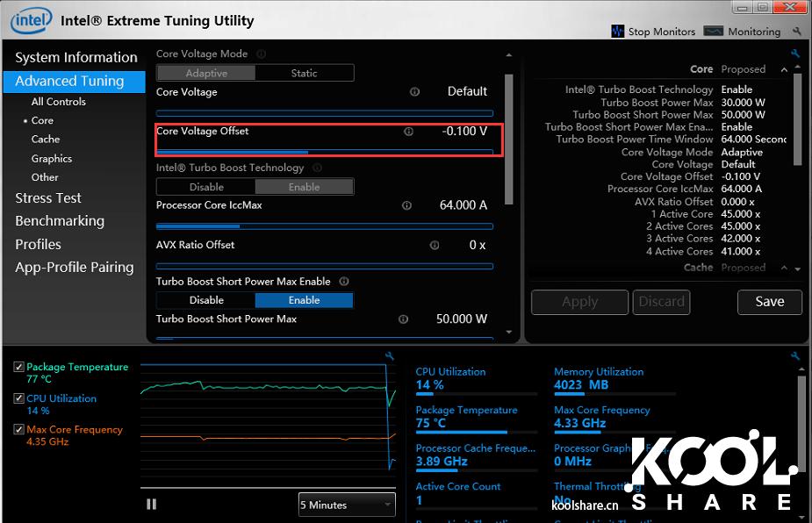Click the Stop Monitors waveform icon
812x523 pixels.
[617, 31]
